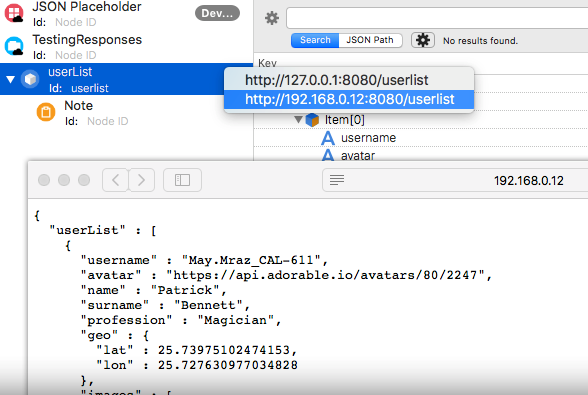Choose http://127.0.0.1:8080/userlist from popup
Image resolution: width=588 pixels, height=395 pixels.
(349, 80)
